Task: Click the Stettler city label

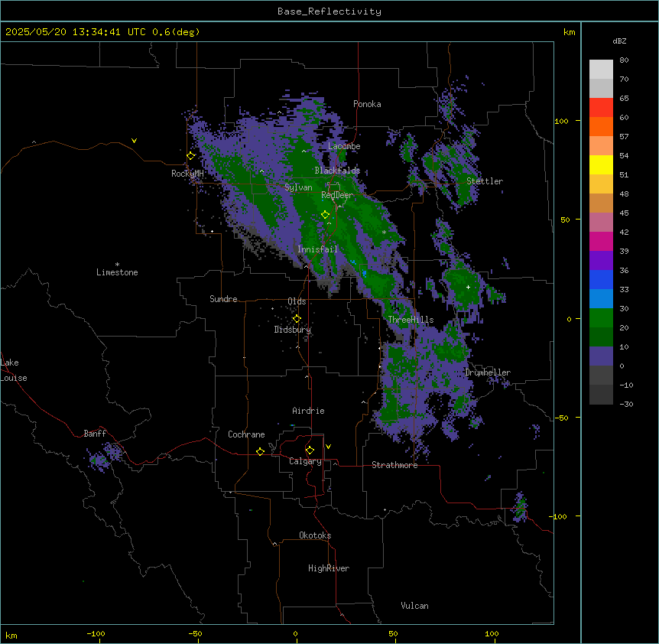Action: tap(485, 181)
